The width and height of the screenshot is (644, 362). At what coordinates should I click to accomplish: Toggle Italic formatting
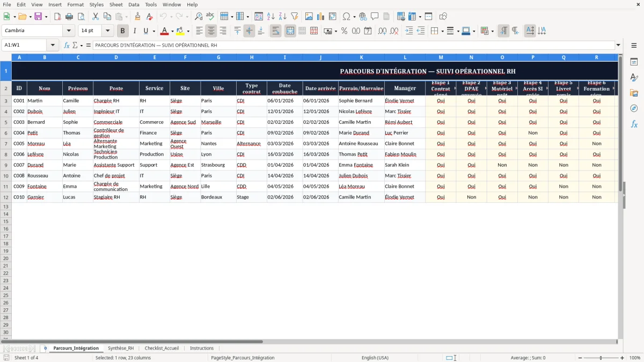point(135,31)
